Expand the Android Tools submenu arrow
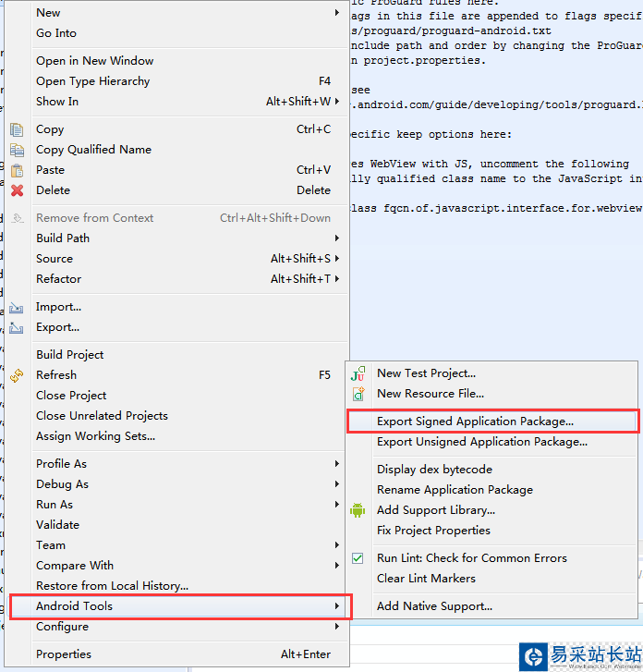This screenshot has width=643, height=672. (x=337, y=606)
